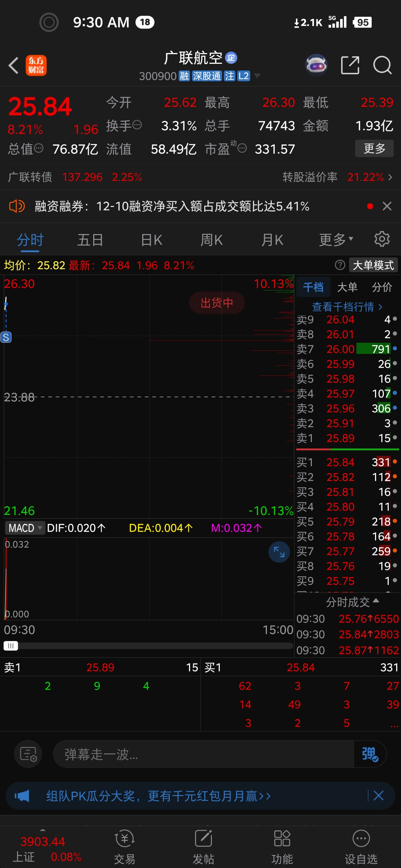Tap the speaker announcement icon

coord(17,206)
